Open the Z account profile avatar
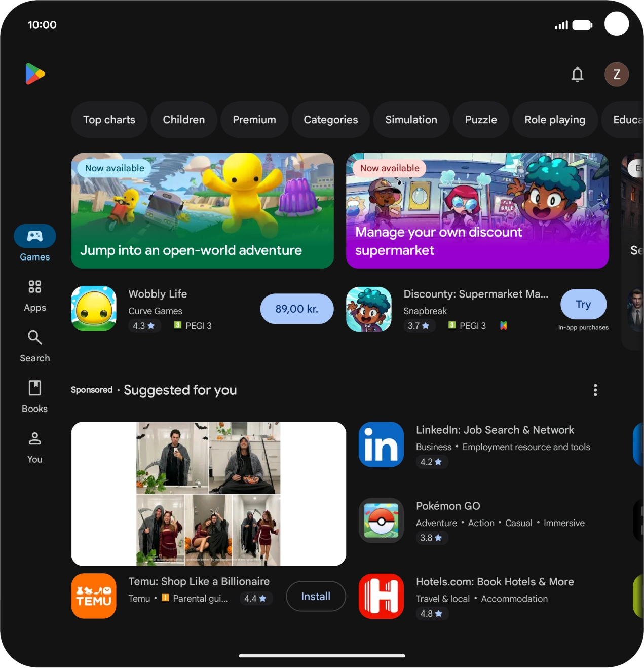This screenshot has height=668, width=644. (x=616, y=75)
